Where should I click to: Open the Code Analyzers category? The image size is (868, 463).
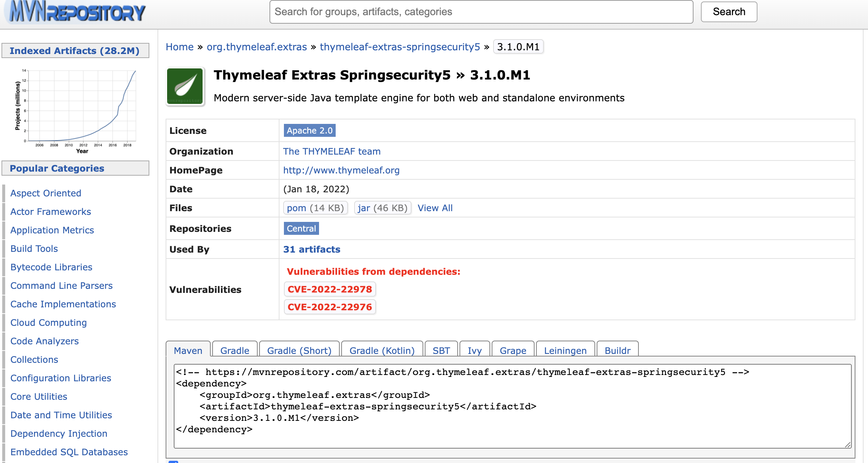(44, 341)
